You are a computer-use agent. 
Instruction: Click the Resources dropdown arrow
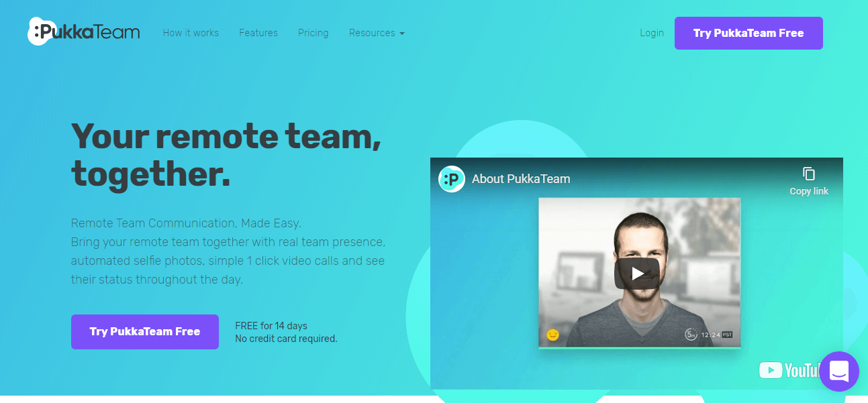(x=401, y=34)
